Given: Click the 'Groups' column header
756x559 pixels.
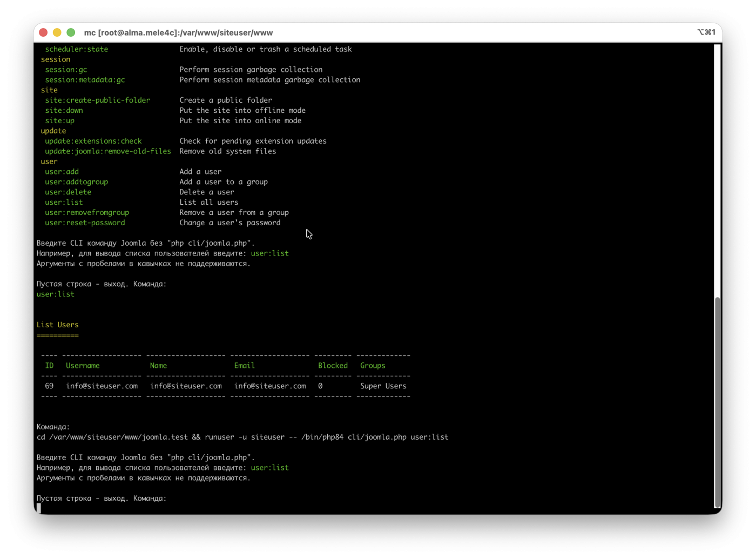Looking at the screenshot, I should pyautogui.click(x=373, y=366).
